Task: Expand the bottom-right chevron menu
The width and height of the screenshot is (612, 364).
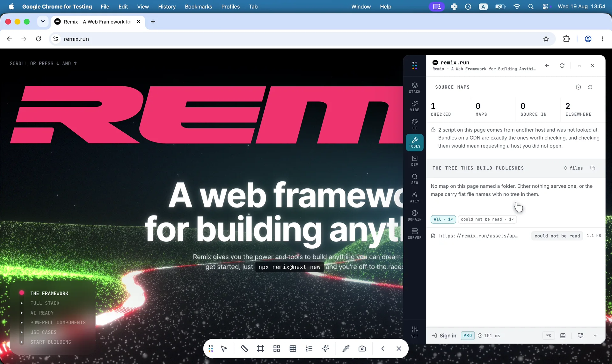Action: point(595,336)
